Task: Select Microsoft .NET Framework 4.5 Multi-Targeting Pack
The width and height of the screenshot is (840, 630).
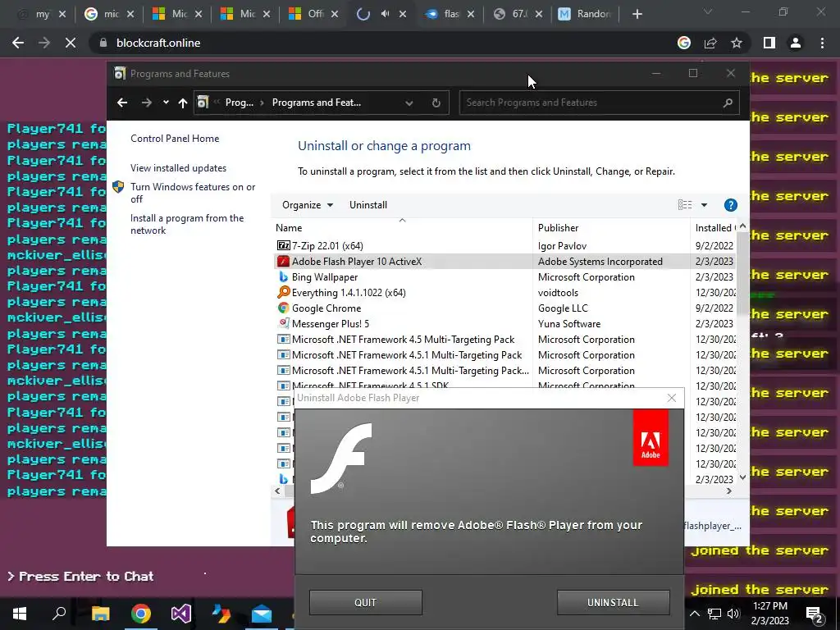Action: click(x=504, y=339)
